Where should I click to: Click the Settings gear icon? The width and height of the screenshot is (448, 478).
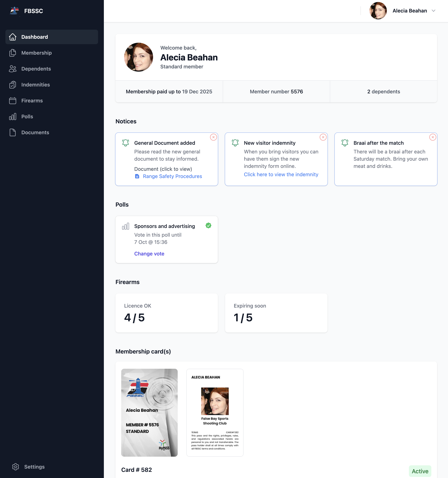(16, 467)
